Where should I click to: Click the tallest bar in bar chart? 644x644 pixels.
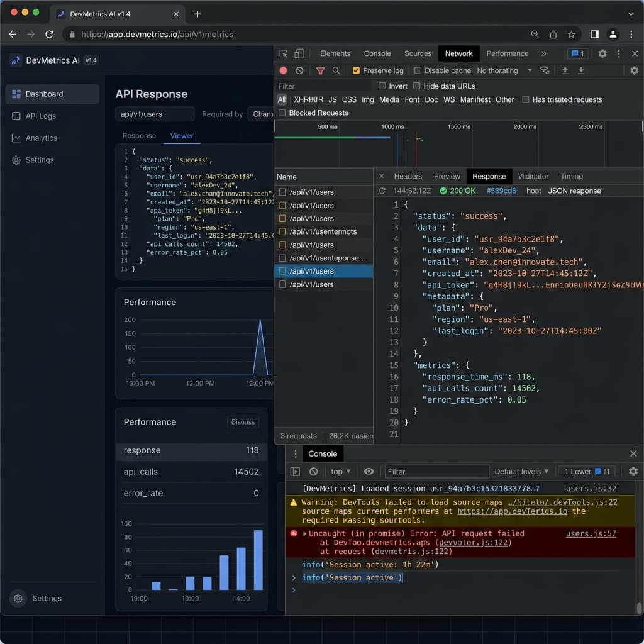258,560
